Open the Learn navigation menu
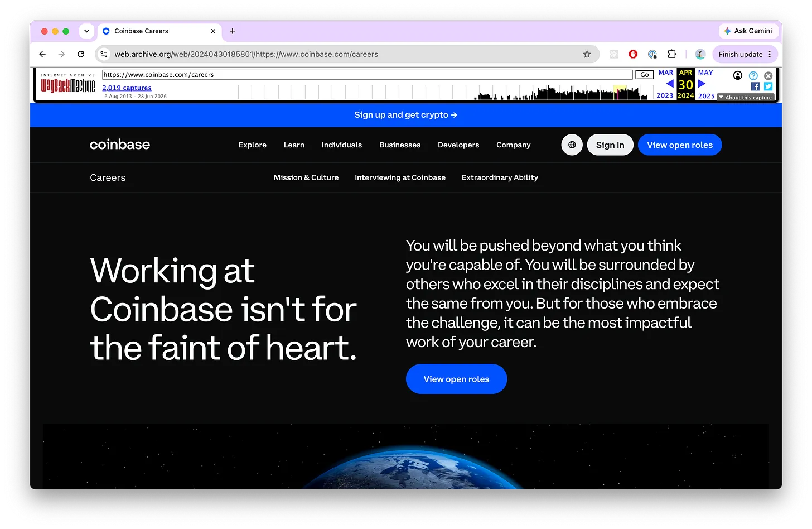 [x=294, y=145]
